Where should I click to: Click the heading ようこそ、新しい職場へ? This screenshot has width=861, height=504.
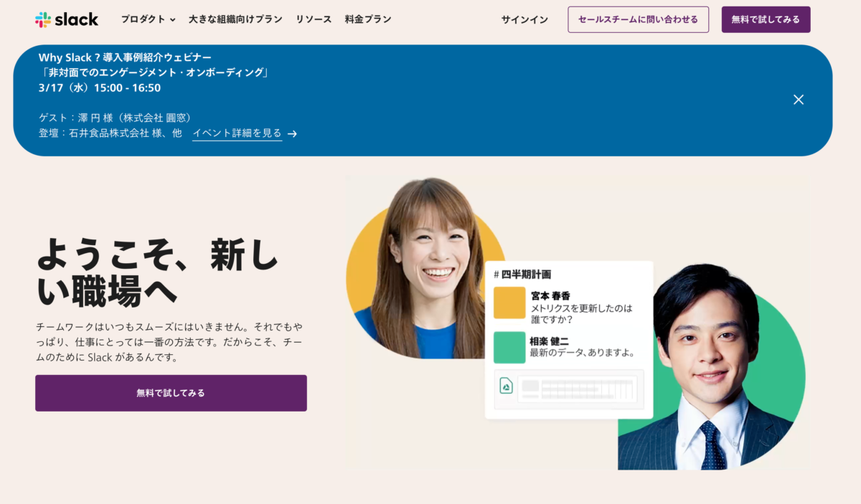coord(157,272)
